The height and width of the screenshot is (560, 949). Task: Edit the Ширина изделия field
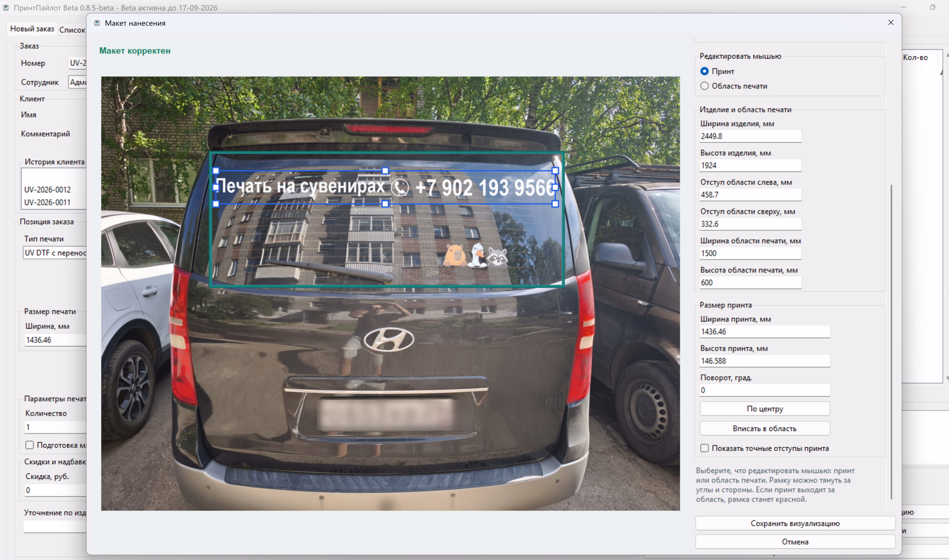750,136
